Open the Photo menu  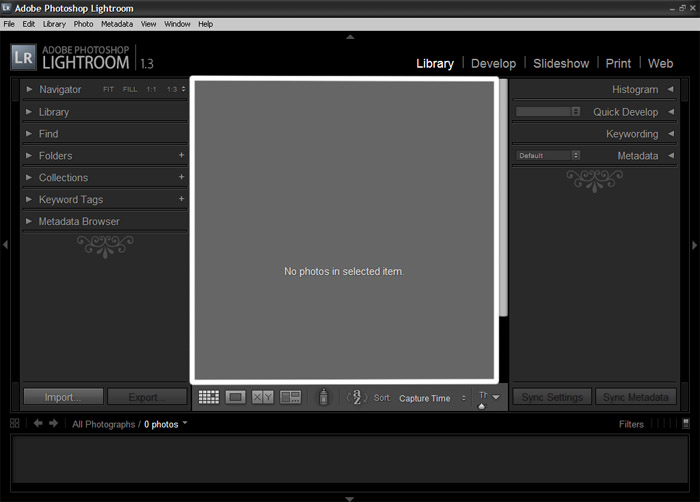(x=83, y=24)
